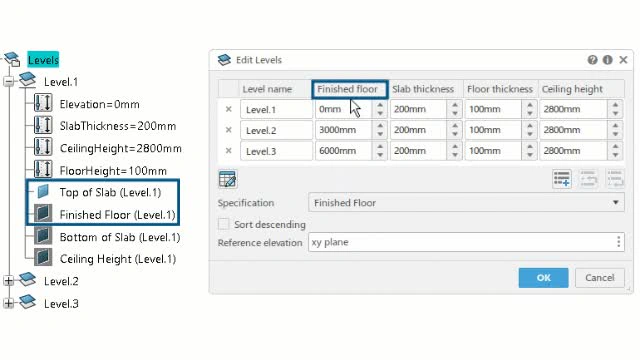
Task: Open the Reference elevation options menu
Action: (x=619, y=242)
